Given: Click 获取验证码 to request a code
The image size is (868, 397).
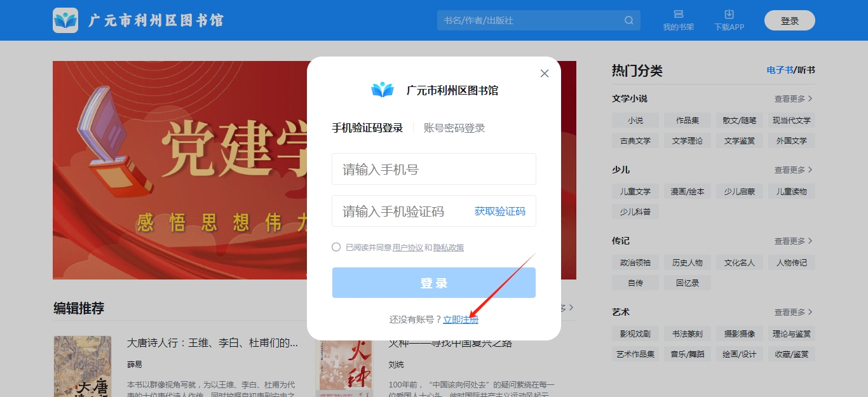Looking at the screenshot, I should (x=499, y=211).
